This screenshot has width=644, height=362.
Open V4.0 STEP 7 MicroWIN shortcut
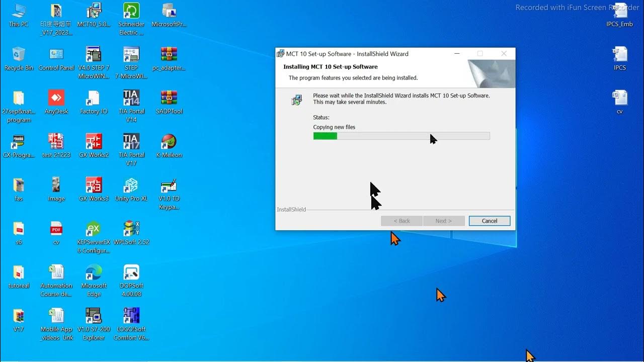[94, 63]
